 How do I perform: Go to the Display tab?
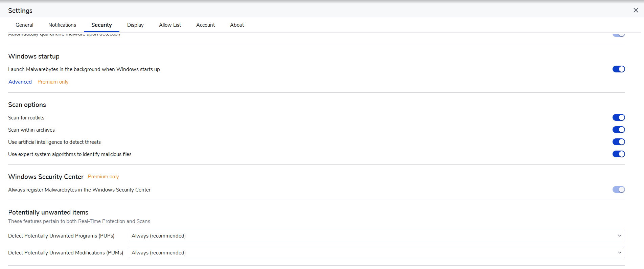pos(135,25)
